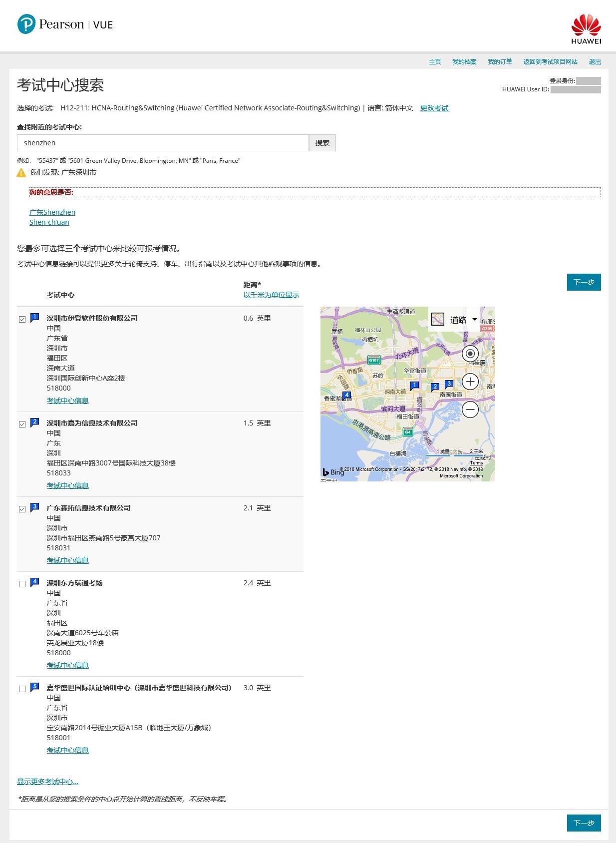The height and width of the screenshot is (843, 616).
Task: Click the 深圳市伊登软件股份有限公司 center name
Action: 92,318
